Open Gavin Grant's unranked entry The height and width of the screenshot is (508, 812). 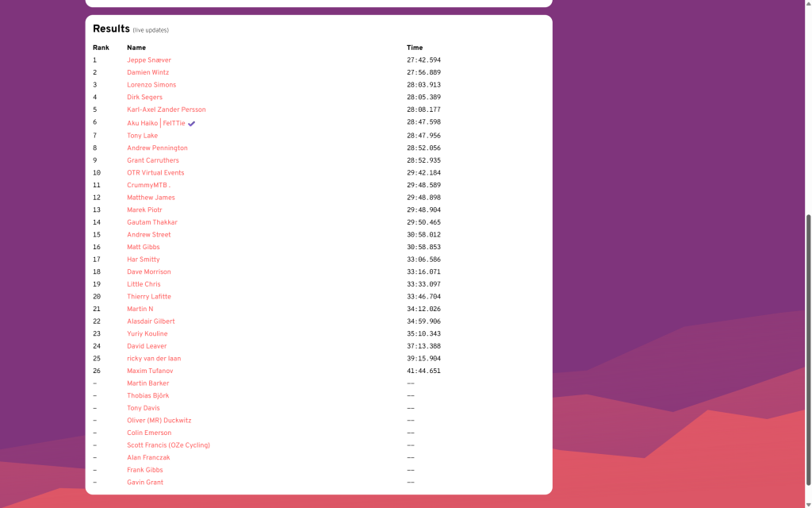click(145, 483)
